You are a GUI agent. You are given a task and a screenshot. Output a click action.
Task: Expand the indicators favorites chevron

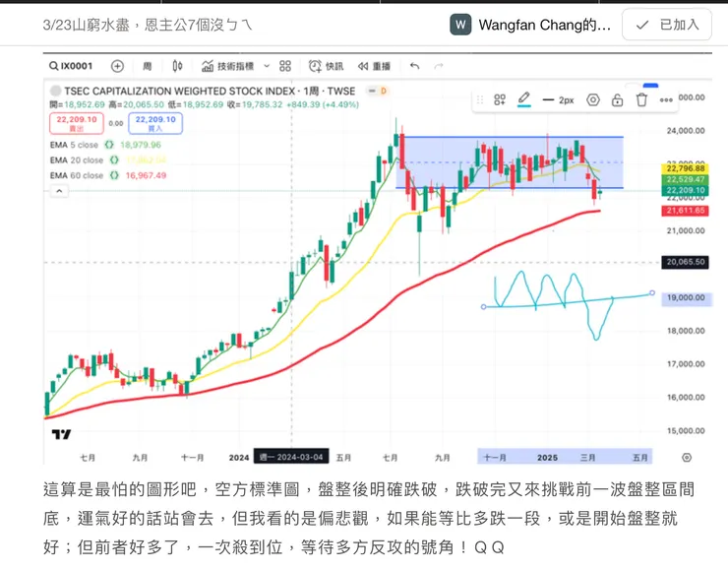[x=267, y=66]
